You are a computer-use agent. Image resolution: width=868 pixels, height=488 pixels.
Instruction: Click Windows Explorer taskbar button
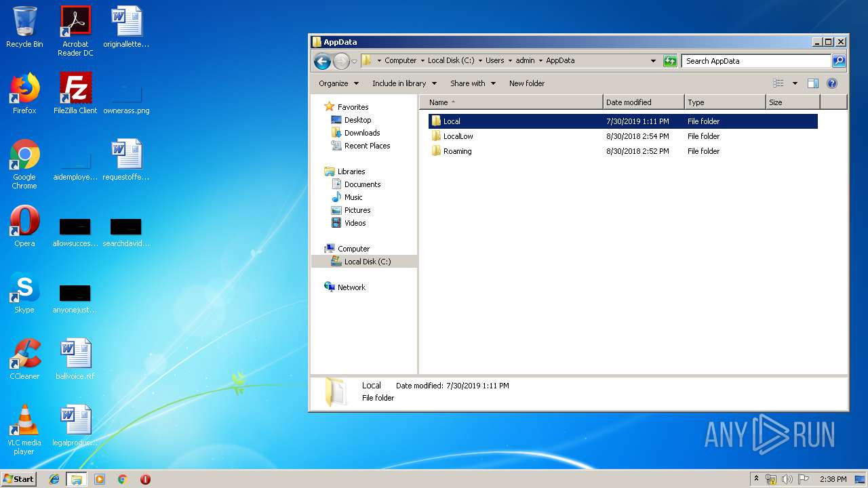click(x=77, y=479)
